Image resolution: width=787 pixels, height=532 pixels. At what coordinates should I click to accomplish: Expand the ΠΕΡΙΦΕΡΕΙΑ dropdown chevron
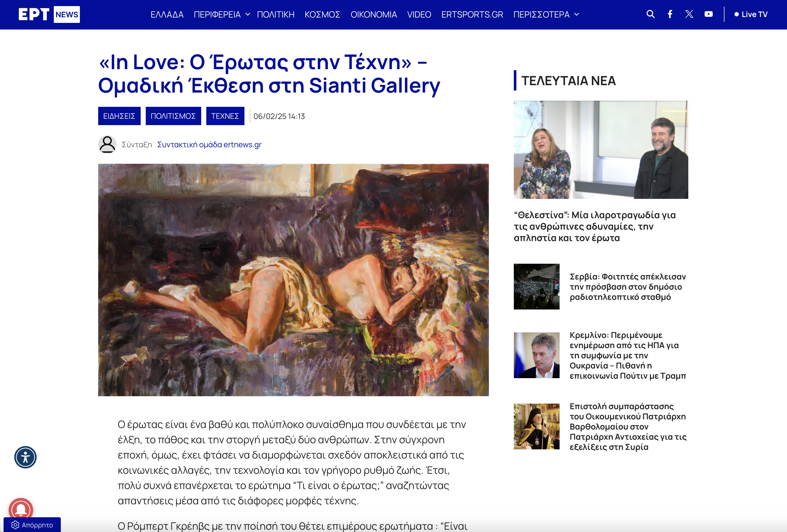click(x=247, y=14)
